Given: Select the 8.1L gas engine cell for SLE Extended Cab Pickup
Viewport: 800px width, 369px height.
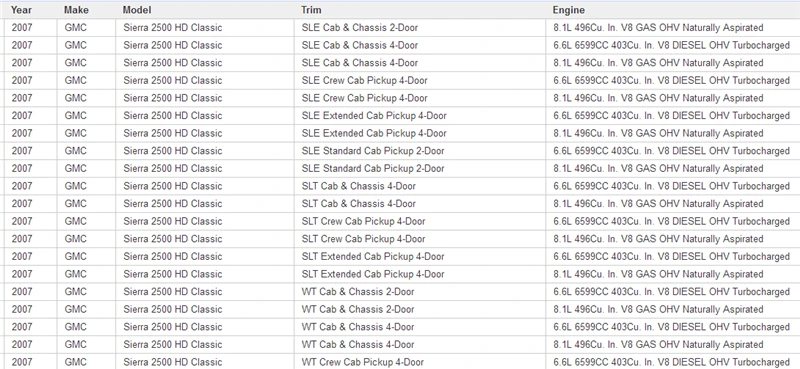Looking at the screenshot, I should pyautogui.click(x=673, y=133).
